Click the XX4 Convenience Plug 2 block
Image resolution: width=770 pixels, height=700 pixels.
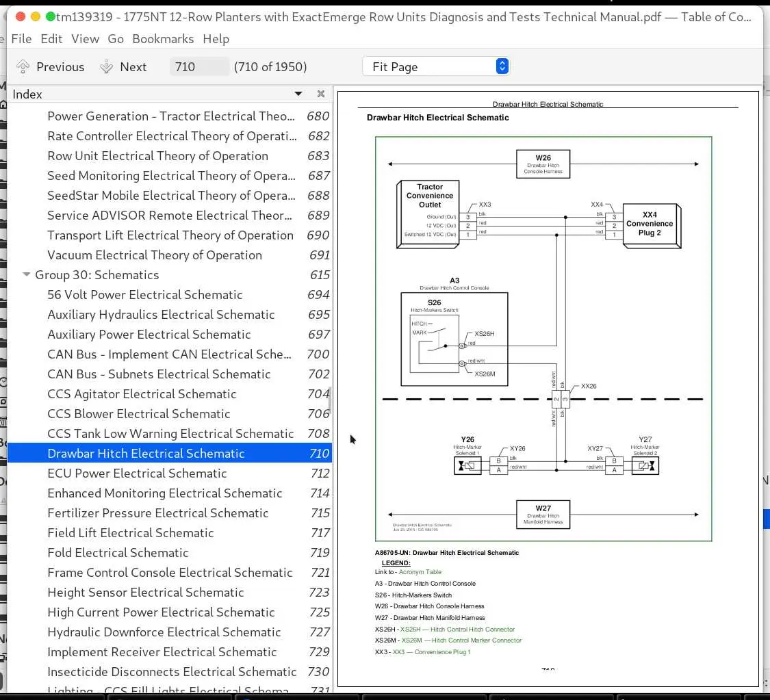[652, 226]
